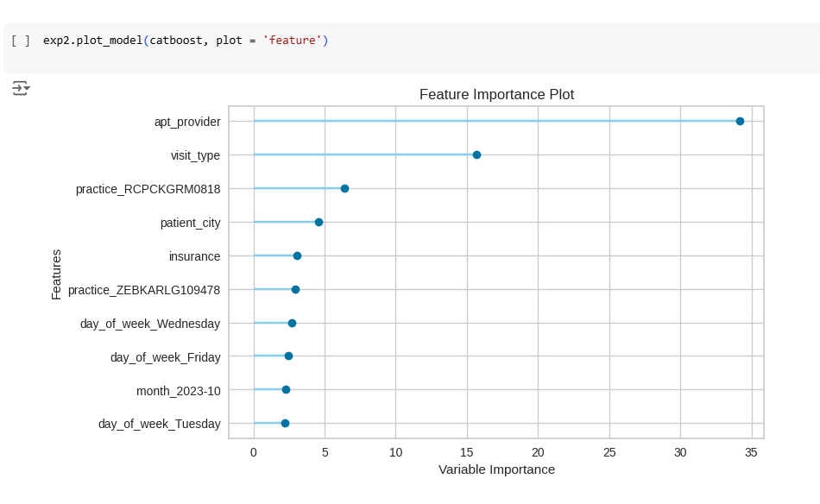This screenshot has height=504, width=820.
Task: Click the Feature Importance Plot title
Action: click(x=496, y=94)
